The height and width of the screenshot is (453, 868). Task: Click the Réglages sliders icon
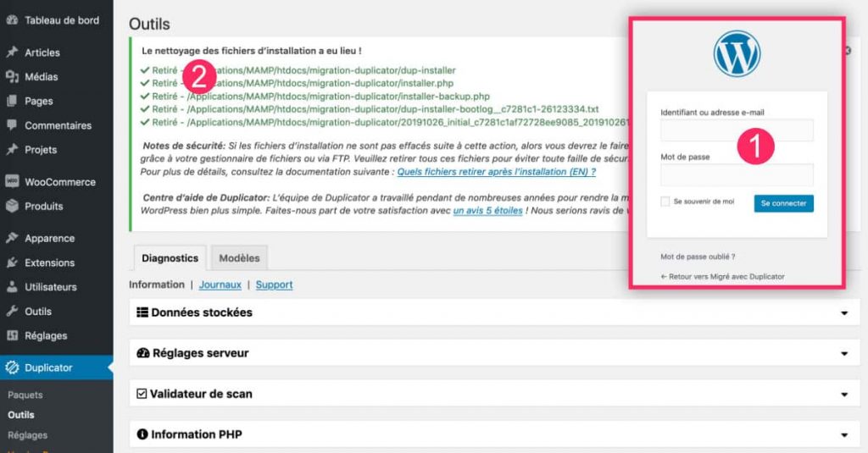pyautogui.click(x=12, y=335)
